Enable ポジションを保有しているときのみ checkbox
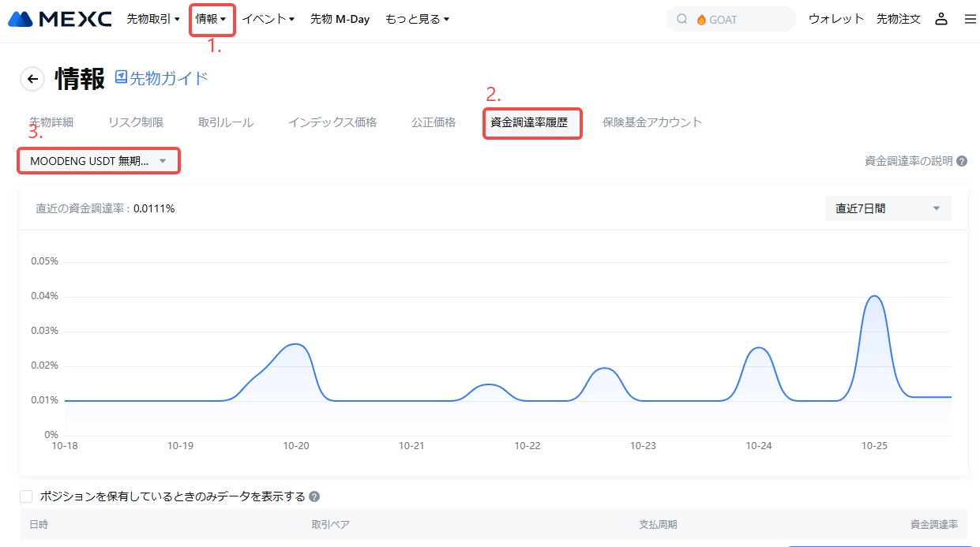 pyautogui.click(x=26, y=496)
